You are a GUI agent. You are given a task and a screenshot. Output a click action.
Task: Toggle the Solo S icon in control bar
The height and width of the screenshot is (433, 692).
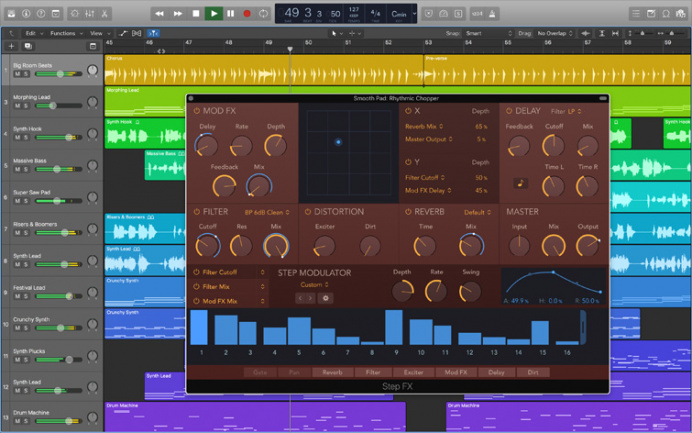point(459,14)
